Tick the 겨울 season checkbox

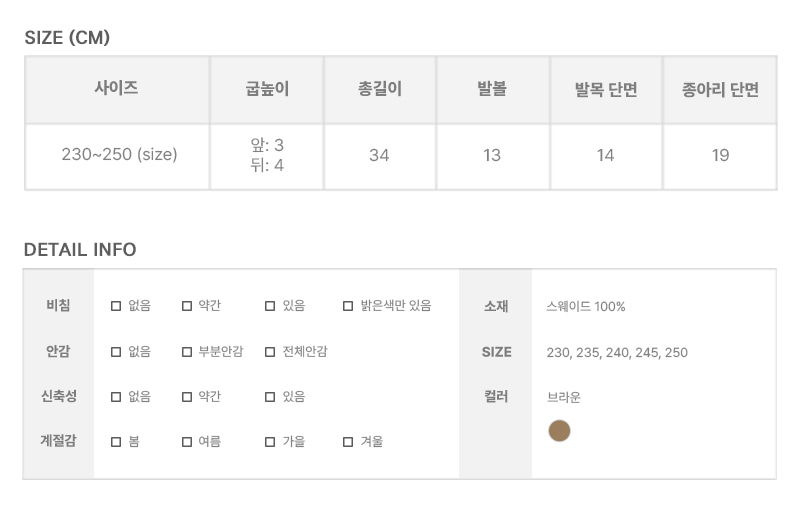[348, 441]
